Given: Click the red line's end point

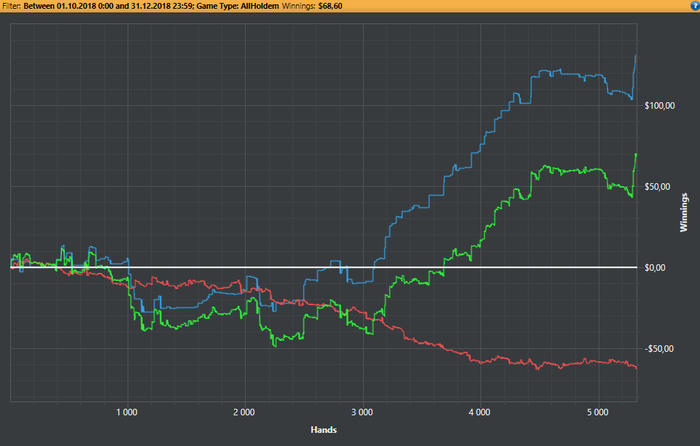Looking at the screenshot, I should (636, 367).
